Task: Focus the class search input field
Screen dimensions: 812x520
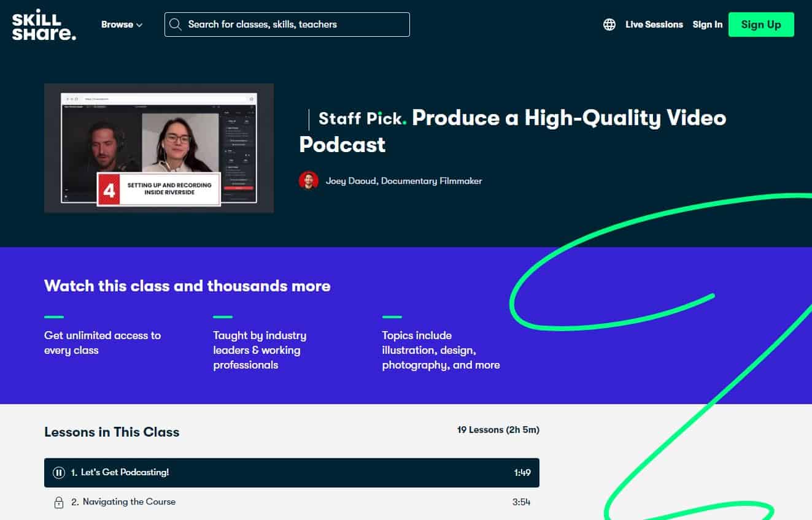Action: tap(287, 25)
